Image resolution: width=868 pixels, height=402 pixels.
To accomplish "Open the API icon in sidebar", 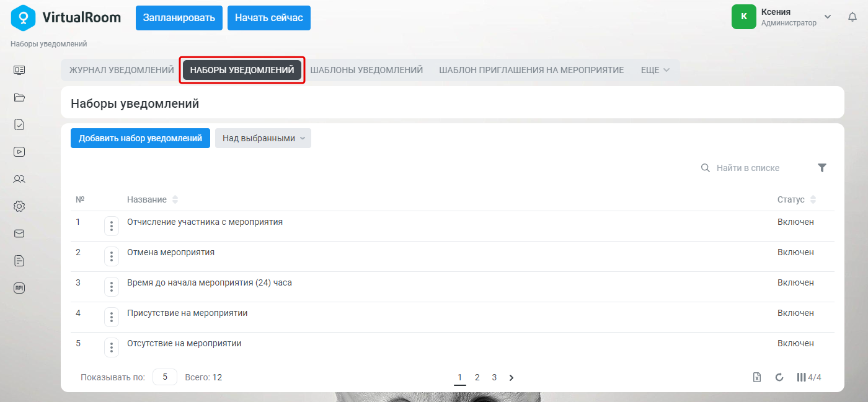I will (x=19, y=288).
